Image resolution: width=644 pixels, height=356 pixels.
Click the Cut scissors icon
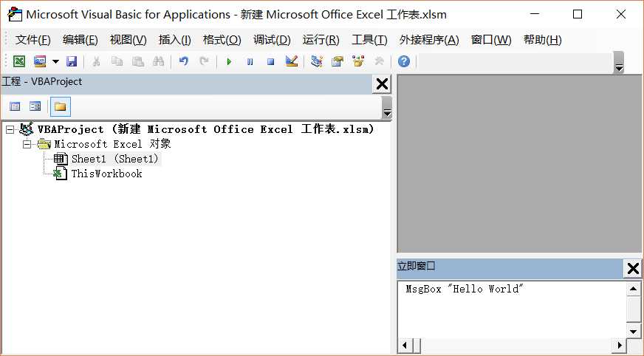click(96, 61)
